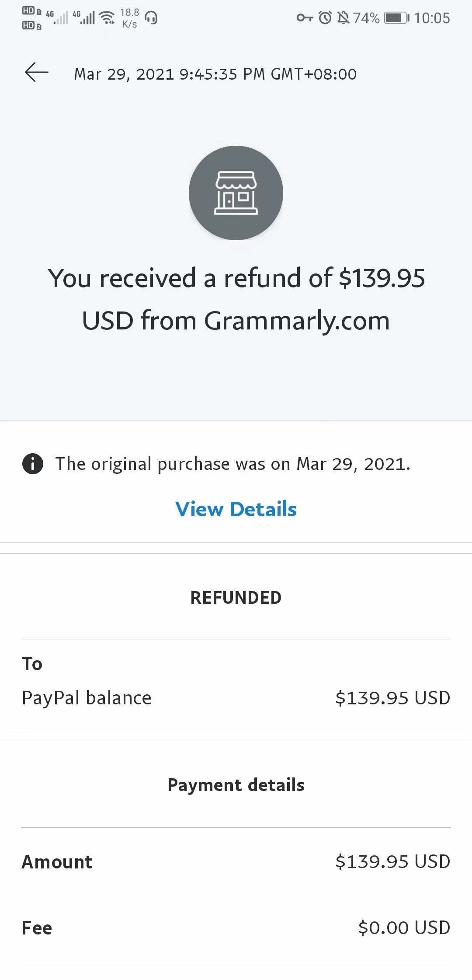This screenshot has height=980, width=472.
Task: Tap the Wi-Fi status icon
Action: (107, 18)
